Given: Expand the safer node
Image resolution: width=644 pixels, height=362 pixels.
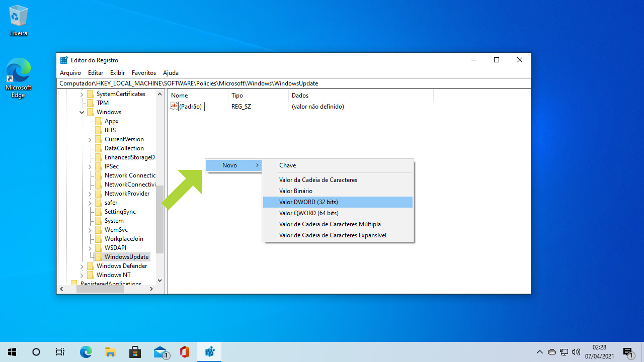Looking at the screenshot, I should [x=90, y=203].
